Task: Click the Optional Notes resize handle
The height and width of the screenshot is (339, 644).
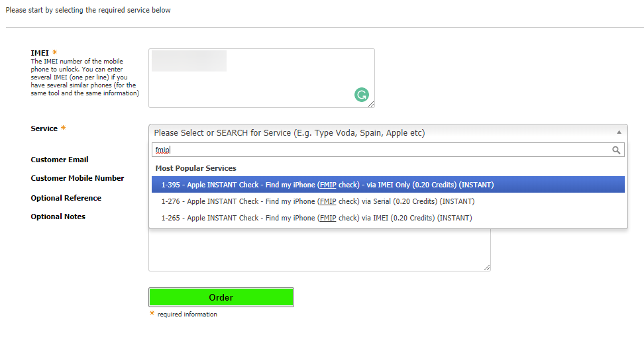Action: tap(487, 267)
